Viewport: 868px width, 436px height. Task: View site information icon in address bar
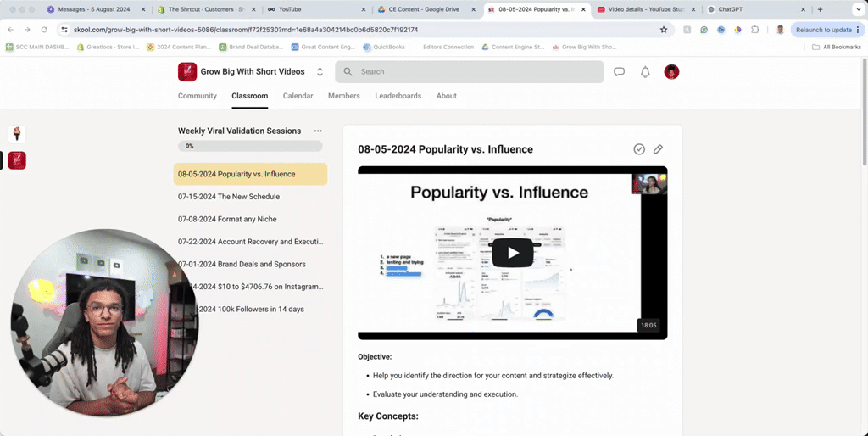click(x=64, y=30)
